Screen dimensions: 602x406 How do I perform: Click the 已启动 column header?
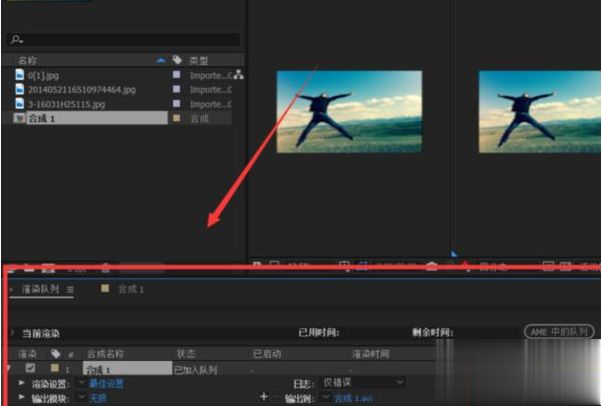(x=267, y=354)
